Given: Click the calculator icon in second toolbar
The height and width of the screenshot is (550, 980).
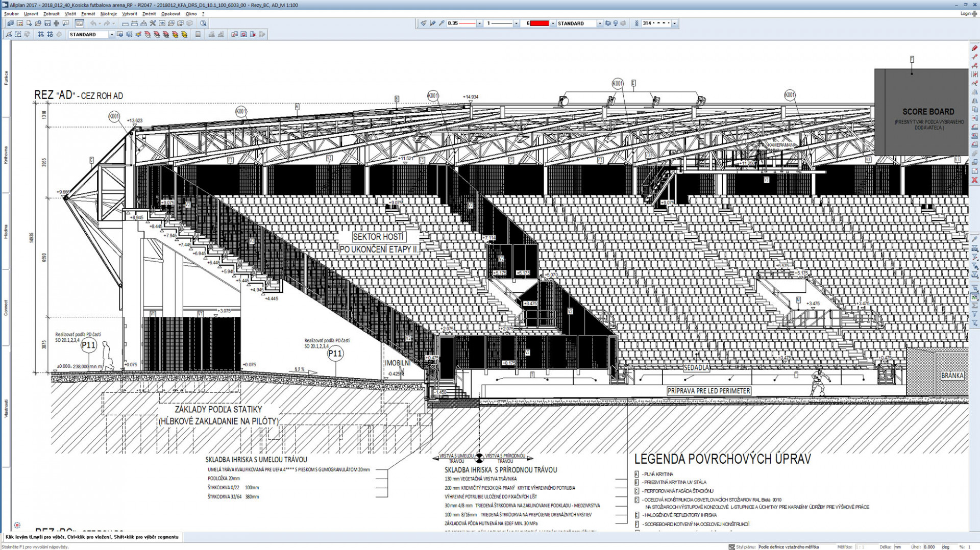Looking at the screenshot, I should point(198,35).
